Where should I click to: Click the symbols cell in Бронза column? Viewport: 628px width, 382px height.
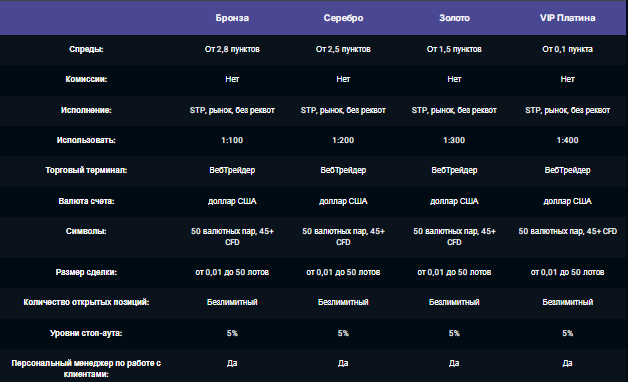tap(232, 237)
